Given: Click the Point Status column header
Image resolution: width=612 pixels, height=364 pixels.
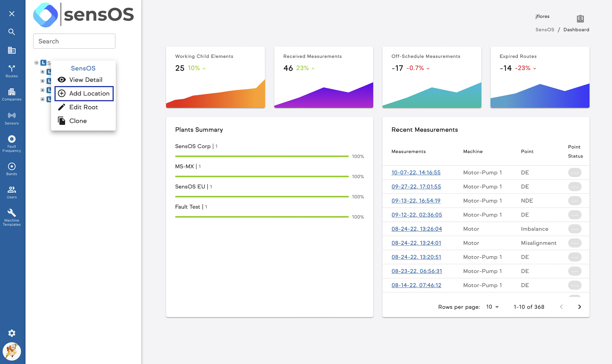Looking at the screenshot, I should [575, 151].
